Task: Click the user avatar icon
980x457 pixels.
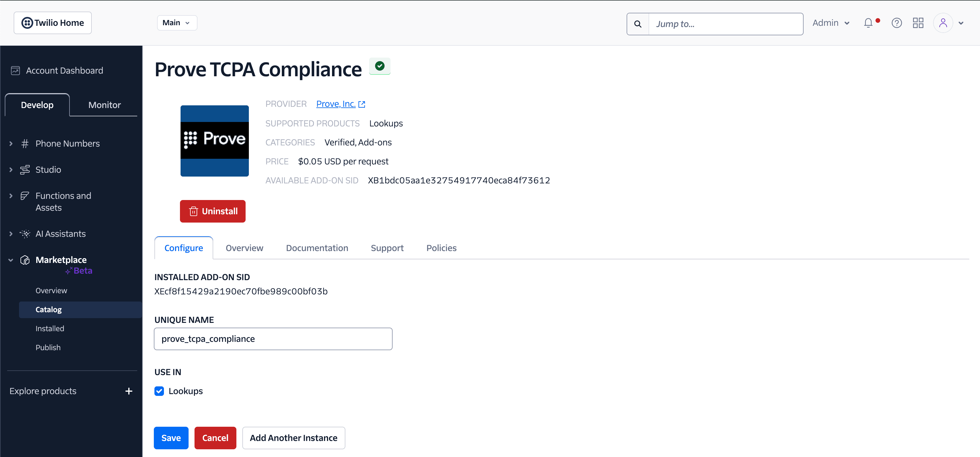Action: point(943,23)
